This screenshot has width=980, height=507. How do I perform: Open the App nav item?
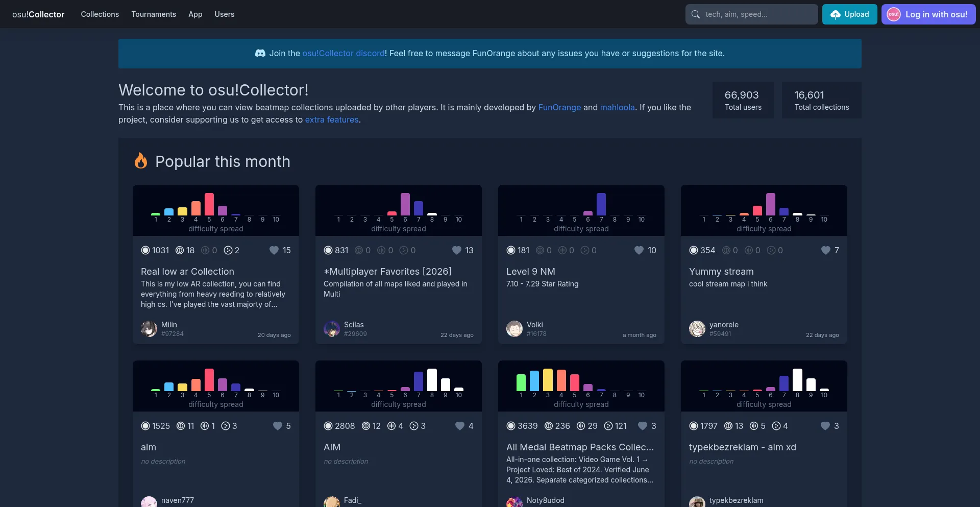[195, 14]
